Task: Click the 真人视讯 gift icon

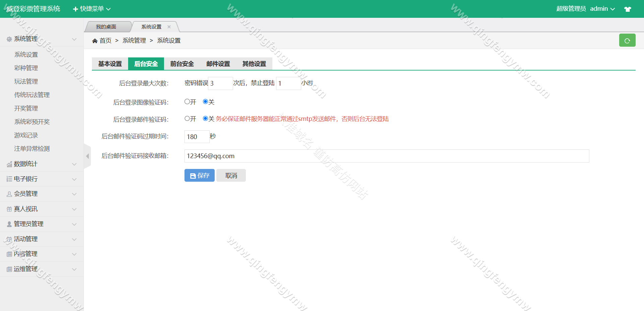Action: coord(9,209)
